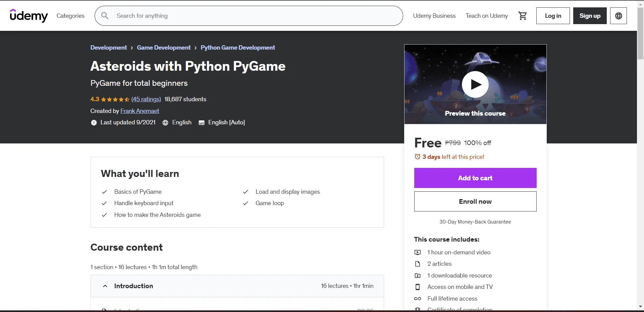Click the closed captions icon
This screenshot has width=644, height=312.
tap(202, 123)
